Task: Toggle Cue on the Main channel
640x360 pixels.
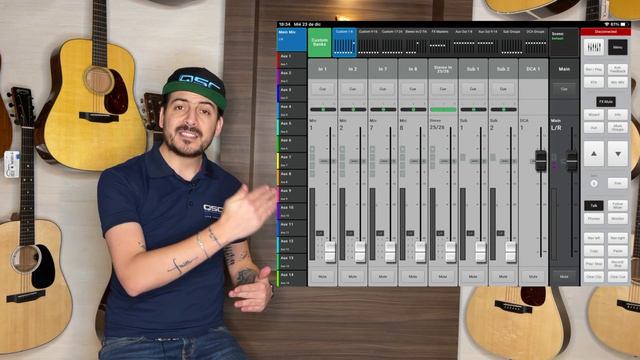Action: pyautogui.click(x=564, y=89)
